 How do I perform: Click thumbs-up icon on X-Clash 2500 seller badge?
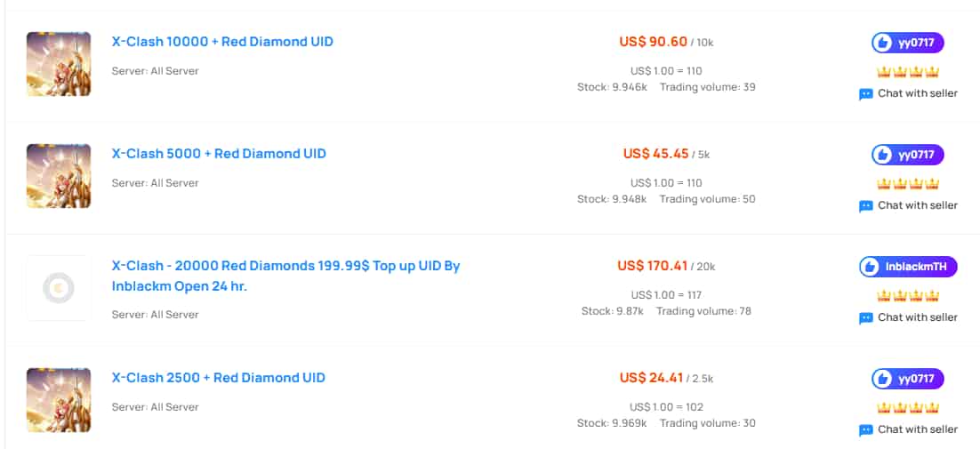(x=882, y=379)
